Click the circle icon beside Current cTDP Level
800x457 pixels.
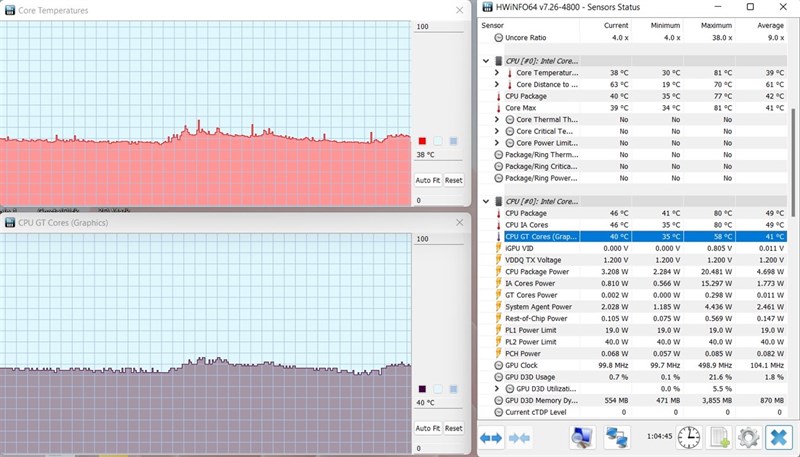(498, 412)
